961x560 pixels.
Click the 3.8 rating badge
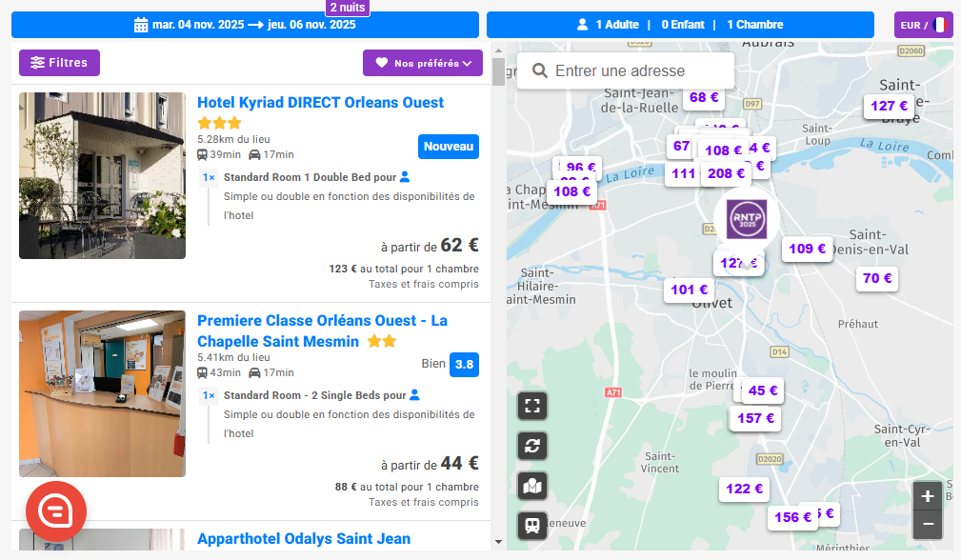(464, 365)
